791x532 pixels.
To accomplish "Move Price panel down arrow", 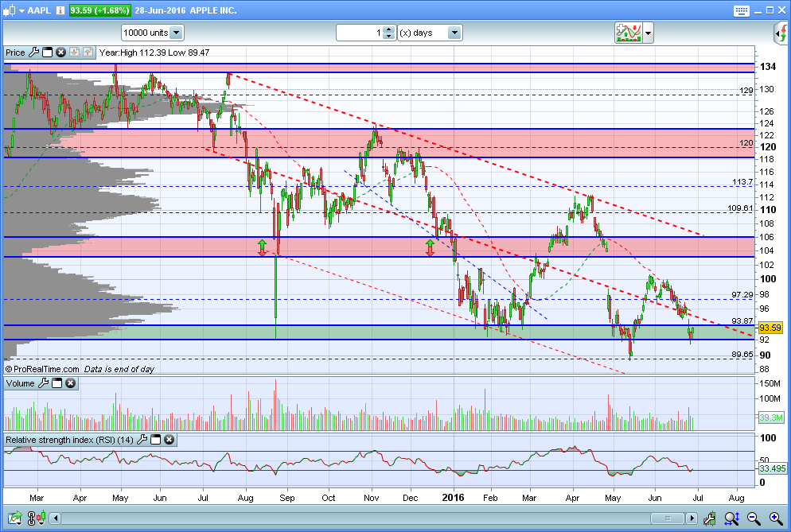I will point(74,52).
